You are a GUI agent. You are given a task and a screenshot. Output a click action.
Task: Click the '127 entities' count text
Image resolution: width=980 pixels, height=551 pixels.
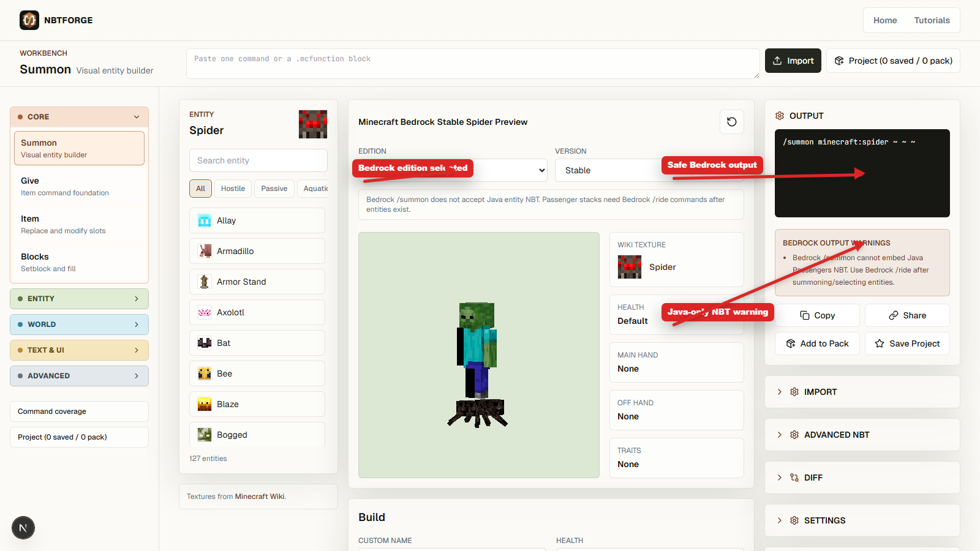[x=208, y=459]
